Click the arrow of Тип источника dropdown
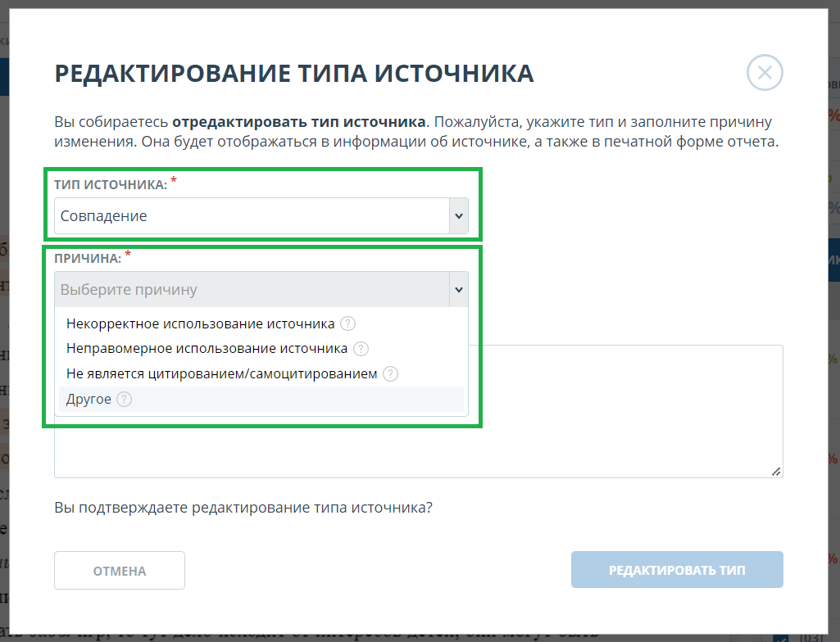This screenshot has height=642, width=840. point(458,216)
